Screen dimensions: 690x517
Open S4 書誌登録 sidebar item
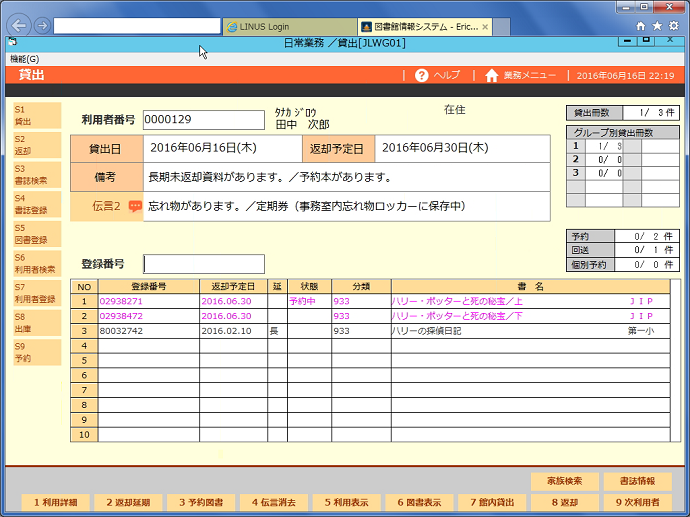click(x=37, y=204)
